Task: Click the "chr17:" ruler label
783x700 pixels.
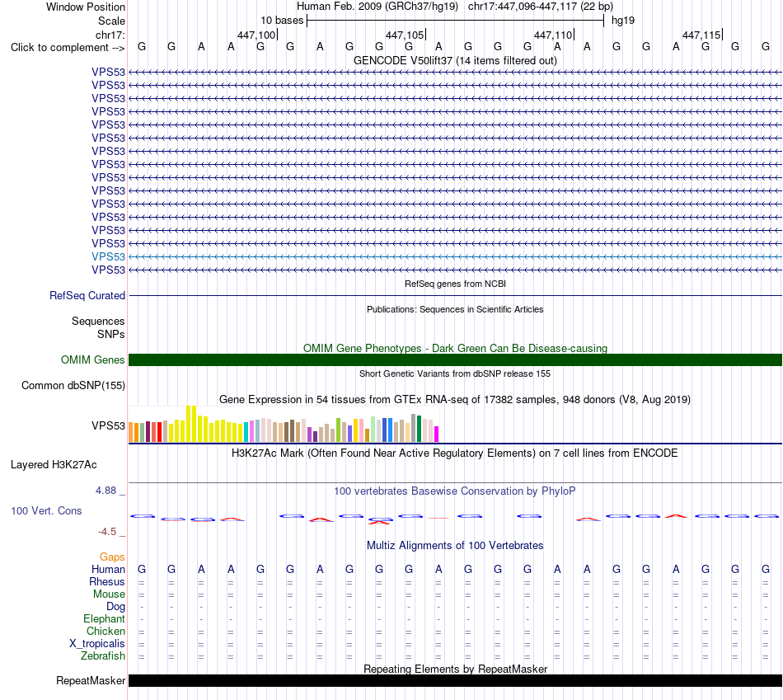Action: tap(110, 35)
